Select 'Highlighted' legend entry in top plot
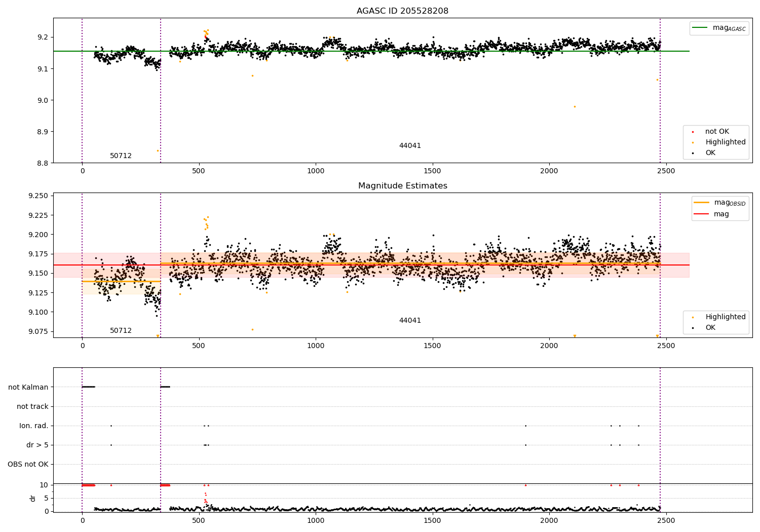The image size is (760, 532). 725,142
